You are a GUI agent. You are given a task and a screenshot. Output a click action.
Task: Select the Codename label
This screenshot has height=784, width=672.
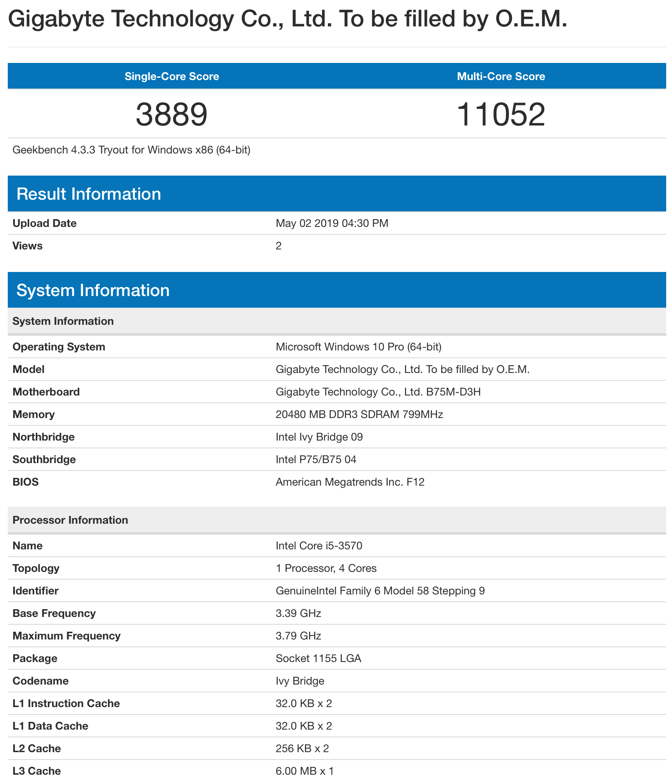(40, 681)
